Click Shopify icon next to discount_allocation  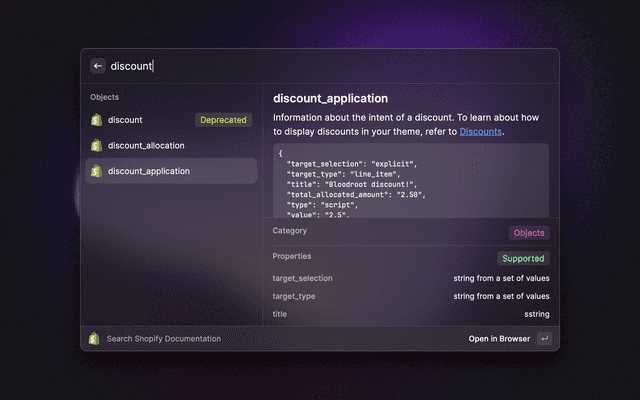[97, 146]
